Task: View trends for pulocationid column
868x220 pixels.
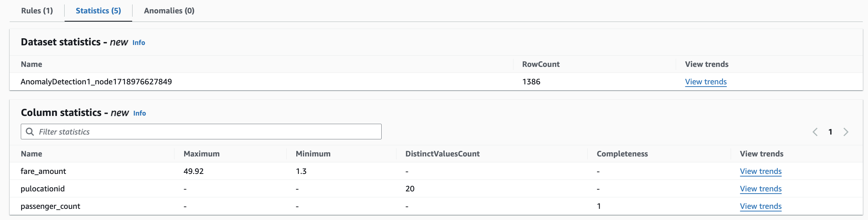Action: pyautogui.click(x=761, y=189)
